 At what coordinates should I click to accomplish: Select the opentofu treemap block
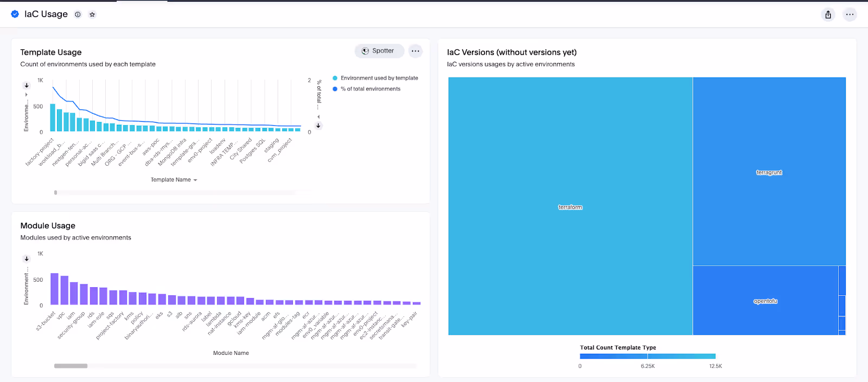pyautogui.click(x=765, y=301)
